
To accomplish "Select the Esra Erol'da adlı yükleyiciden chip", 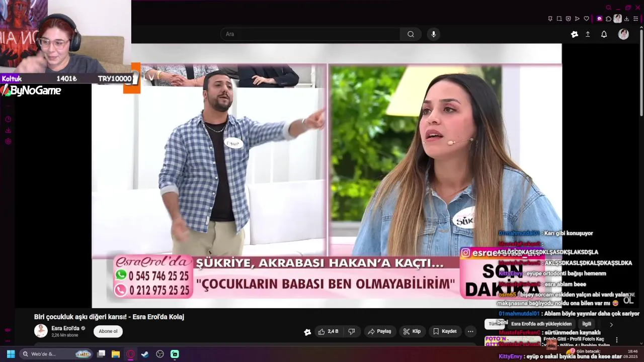I will click(541, 324).
